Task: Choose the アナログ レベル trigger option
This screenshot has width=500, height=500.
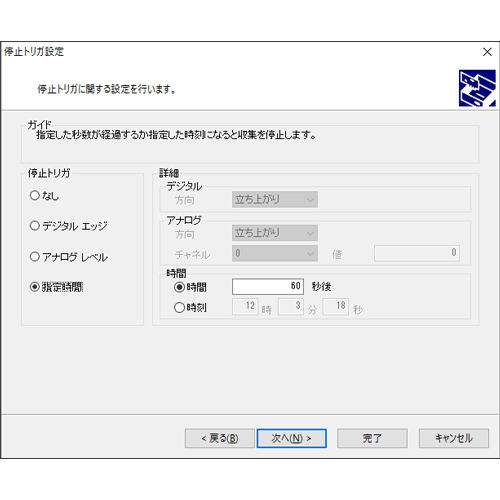Action: 69,257
